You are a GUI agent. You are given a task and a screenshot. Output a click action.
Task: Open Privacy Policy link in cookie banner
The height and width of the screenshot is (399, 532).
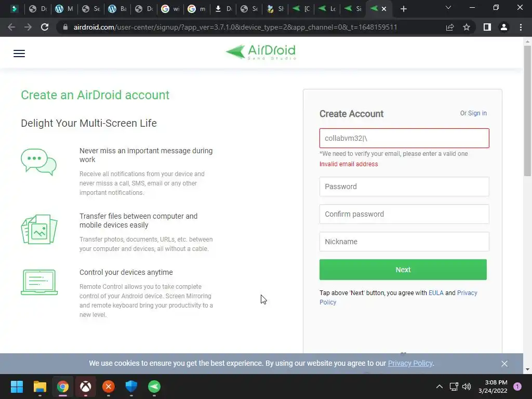pyautogui.click(x=410, y=363)
